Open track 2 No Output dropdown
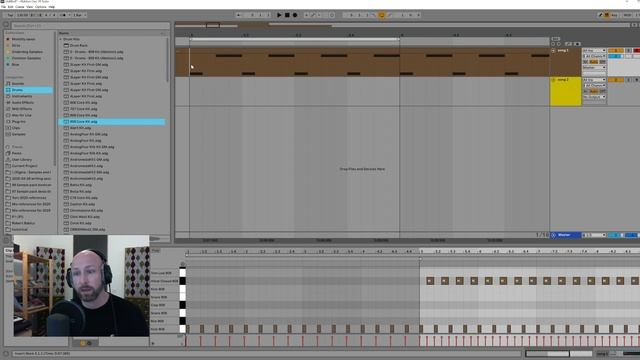The image size is (640, 360). point(594,97)
